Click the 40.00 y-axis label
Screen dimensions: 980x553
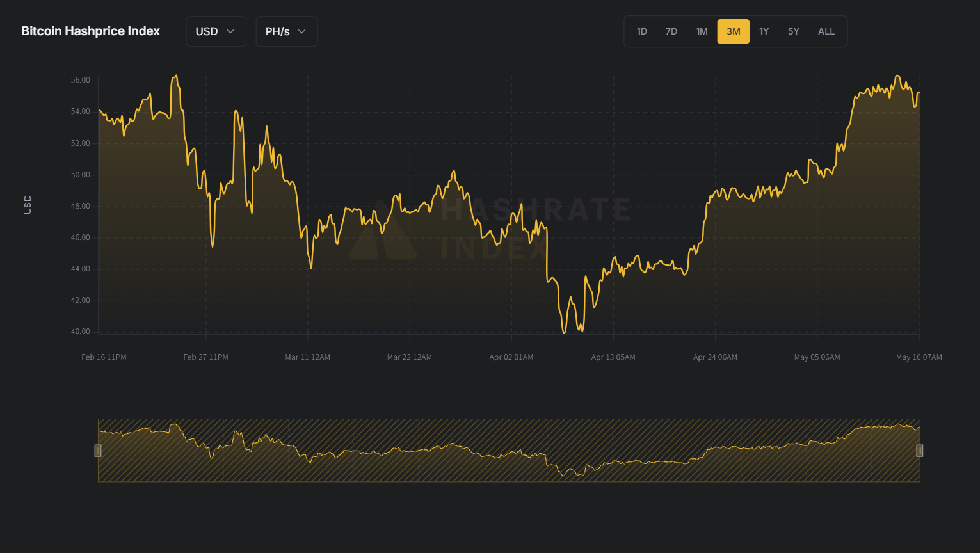pyautogui.click(x=81, y=332)
